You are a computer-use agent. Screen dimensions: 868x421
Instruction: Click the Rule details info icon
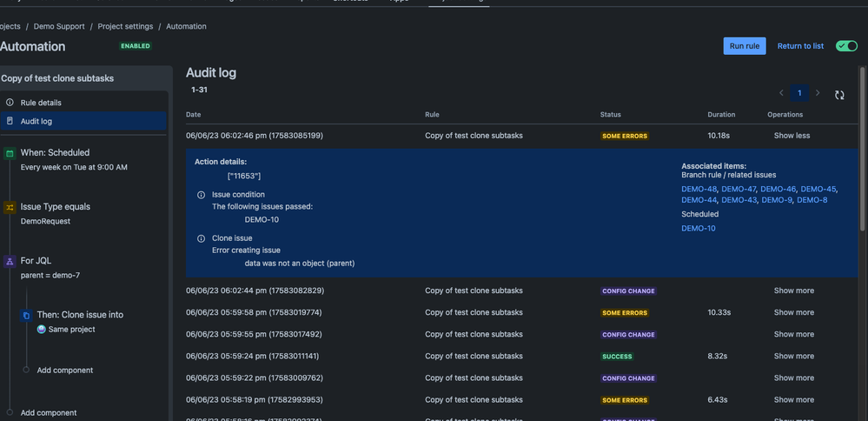click(x=10, y=103)
